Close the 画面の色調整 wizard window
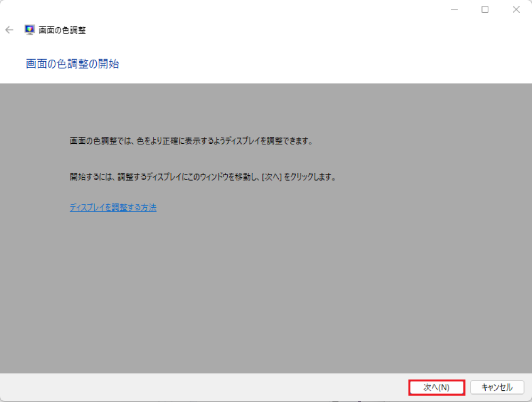This screenshot has width=532, height=402. 516,10
